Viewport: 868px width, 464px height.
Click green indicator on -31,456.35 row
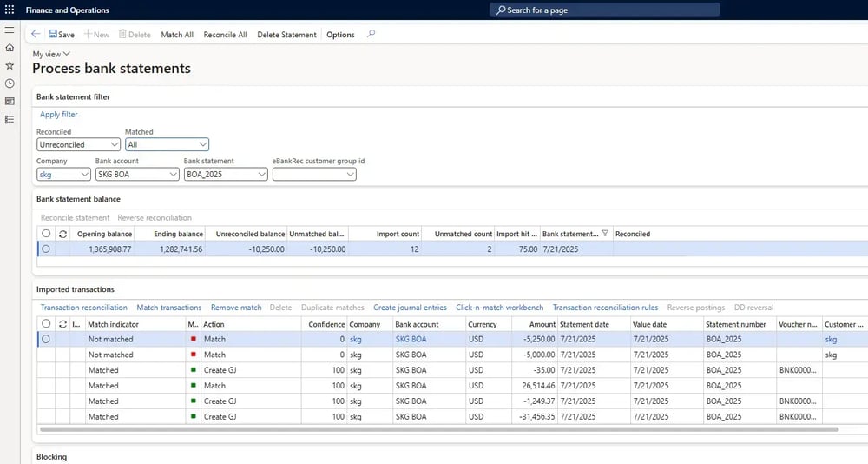coord(194,416)
